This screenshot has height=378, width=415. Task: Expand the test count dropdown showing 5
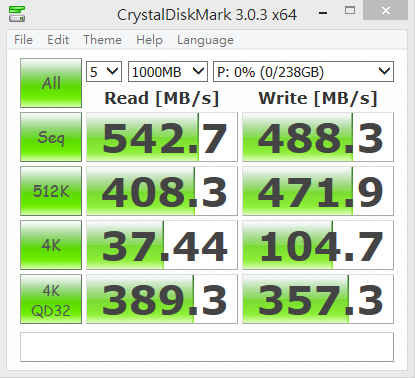tap(104, 72)
